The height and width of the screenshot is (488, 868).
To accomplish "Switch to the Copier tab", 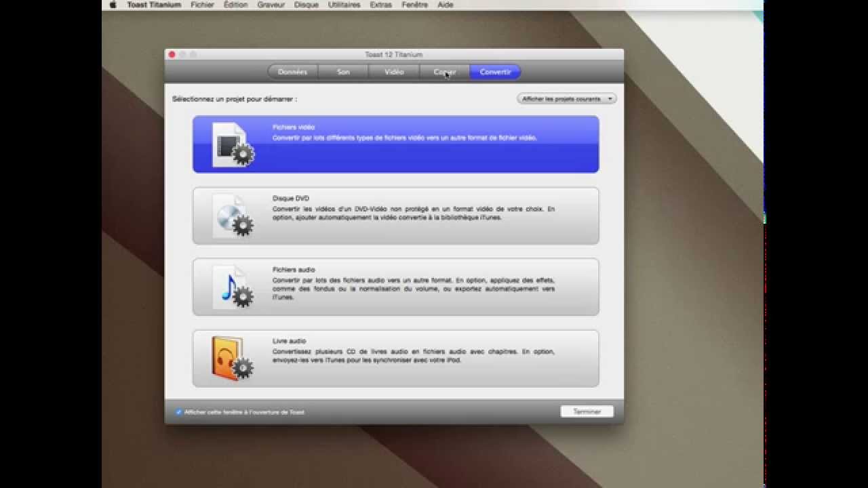I will (444, 72).
